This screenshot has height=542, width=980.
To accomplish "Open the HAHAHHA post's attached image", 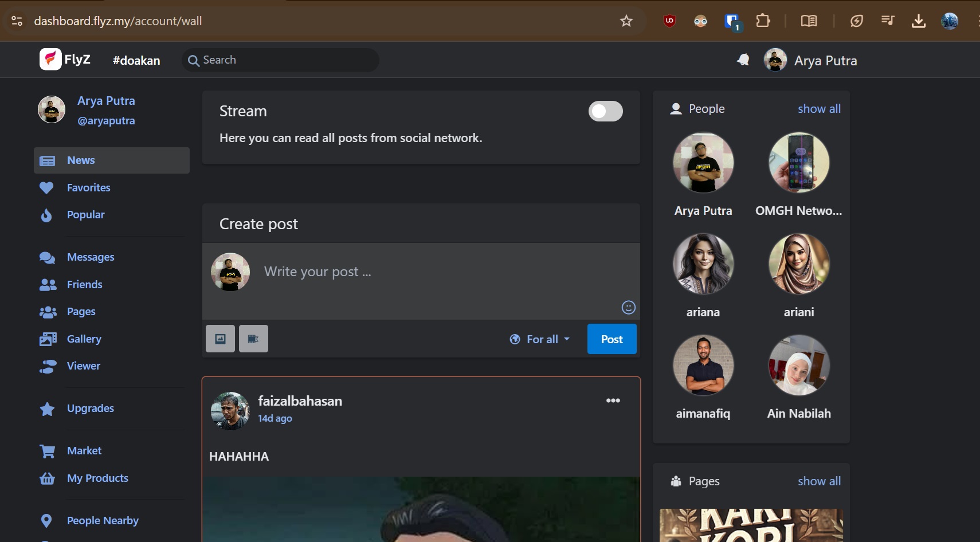I will tap(421, 509).
